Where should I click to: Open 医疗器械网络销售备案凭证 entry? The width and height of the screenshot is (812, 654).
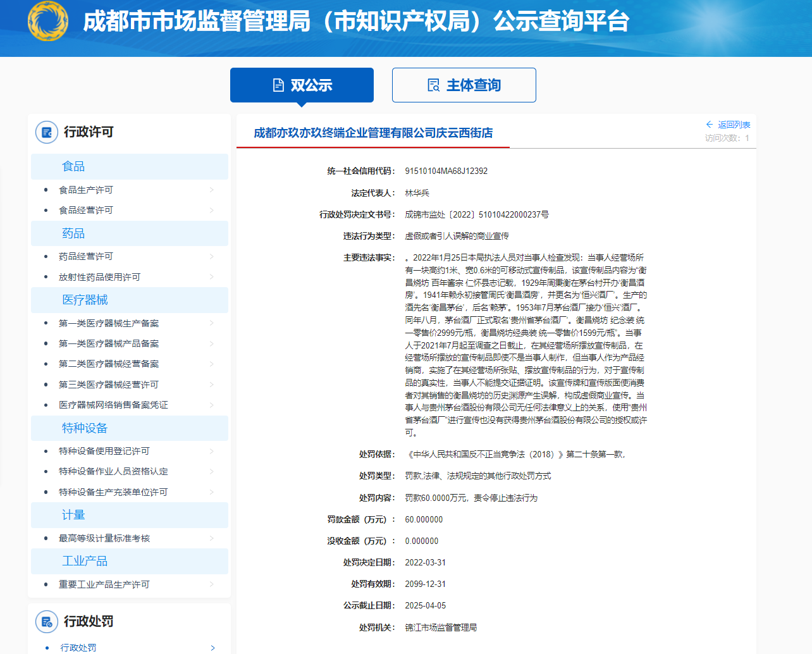113,405
